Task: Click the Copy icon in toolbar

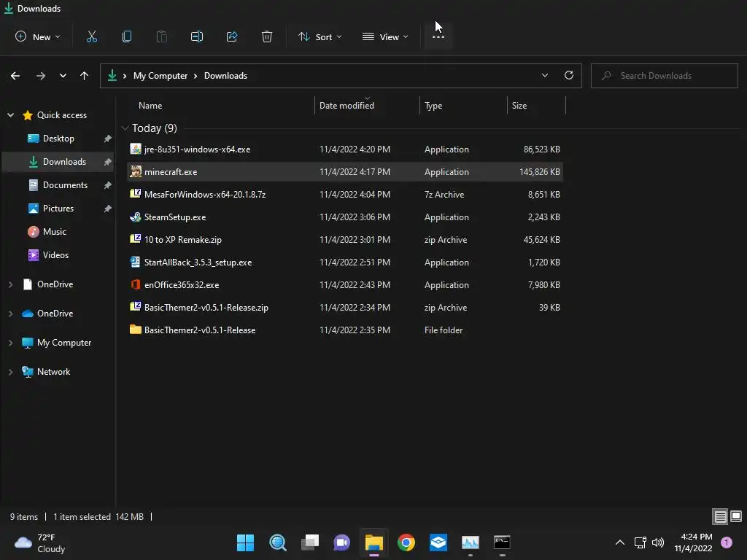Action: pyautogui.click(x=127, y=36)
